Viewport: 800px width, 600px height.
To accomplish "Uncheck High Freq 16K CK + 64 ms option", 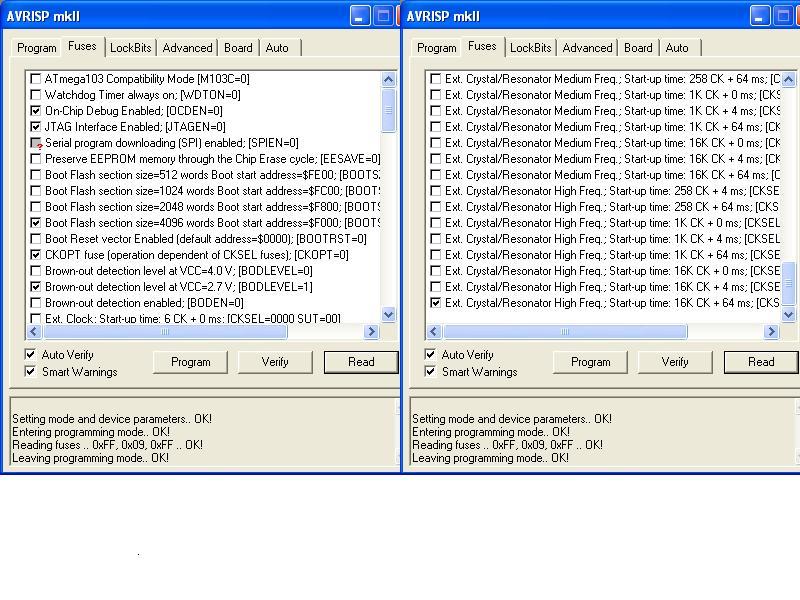I will point(435,303).
